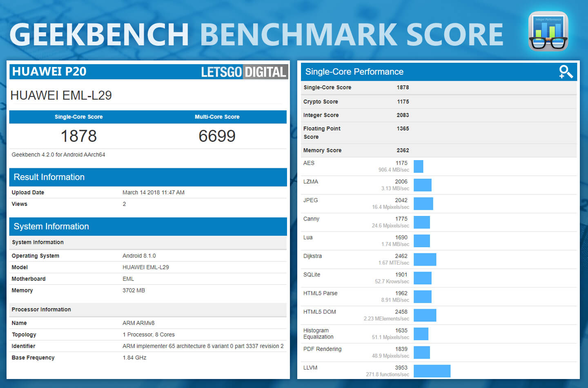Click the HTML5 Parse score bar
The image size is (588, 388).
pyautogui.click(x=423, y=297)
